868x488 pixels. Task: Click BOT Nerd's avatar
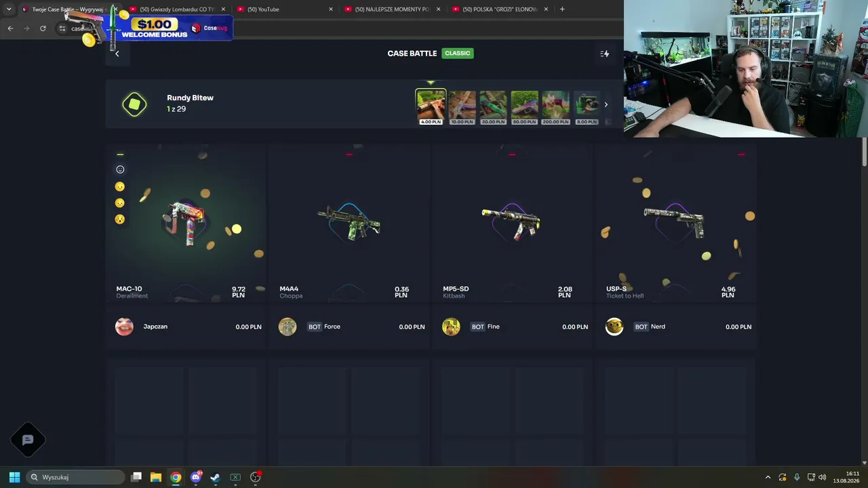tap(614, 327)
